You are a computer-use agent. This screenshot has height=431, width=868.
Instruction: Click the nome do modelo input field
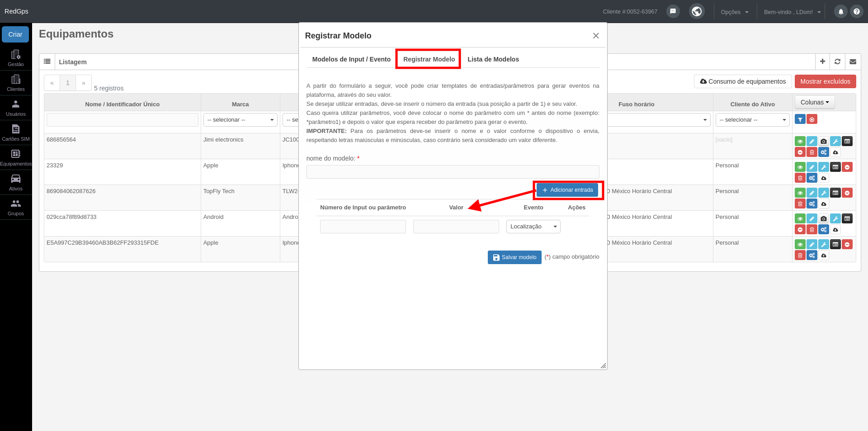[x=453, y=172]
